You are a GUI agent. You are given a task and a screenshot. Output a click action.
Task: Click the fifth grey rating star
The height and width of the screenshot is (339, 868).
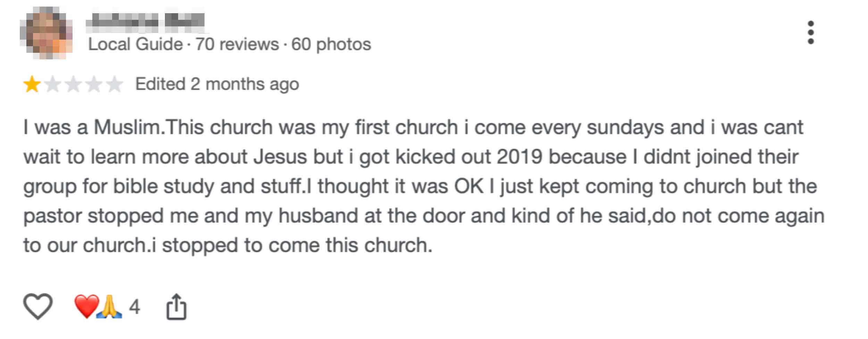coord(115,84)
